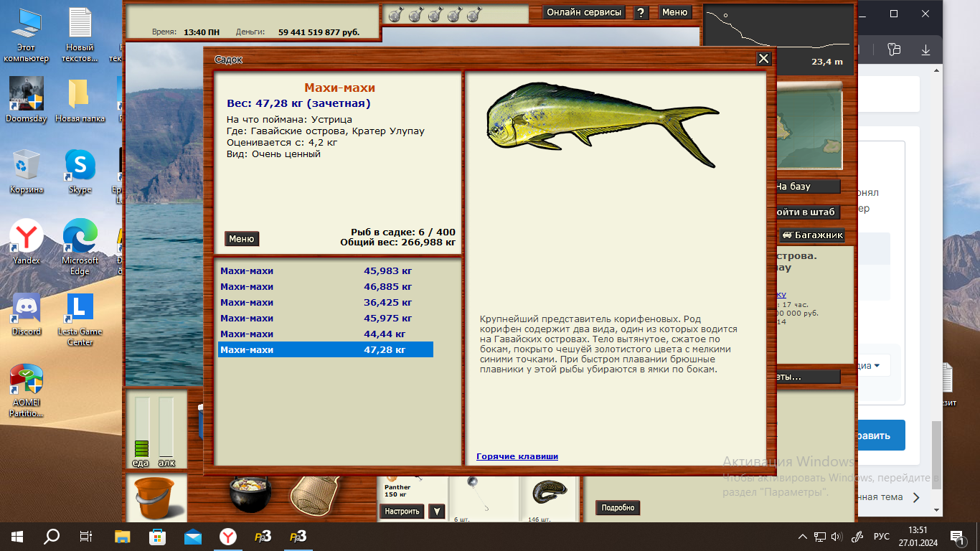Click the first potion flask icon
Viewport: 980px width, 551px height.
395,14
